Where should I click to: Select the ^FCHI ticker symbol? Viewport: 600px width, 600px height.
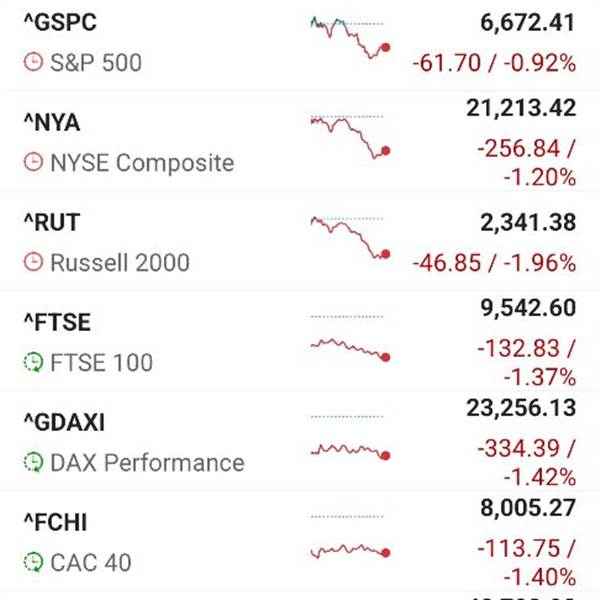pos(56,523)
